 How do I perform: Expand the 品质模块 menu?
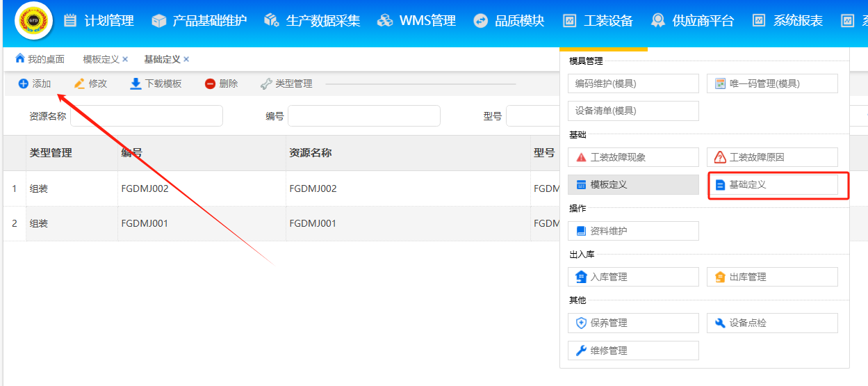(509, 21)
